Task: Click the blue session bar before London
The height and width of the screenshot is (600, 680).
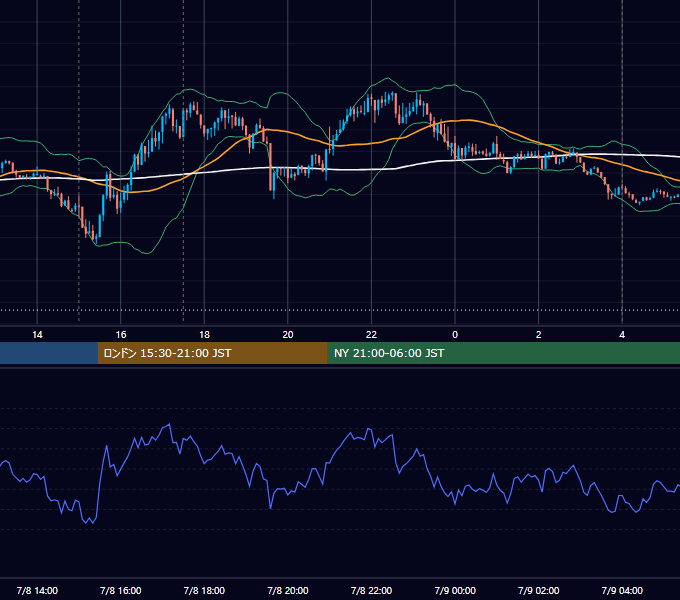Action: [49, 353]
